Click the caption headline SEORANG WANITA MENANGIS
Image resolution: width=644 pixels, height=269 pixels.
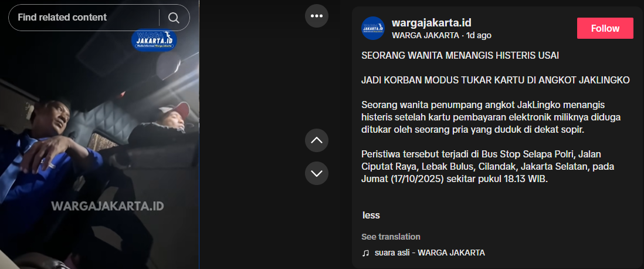tap(460, 56)
